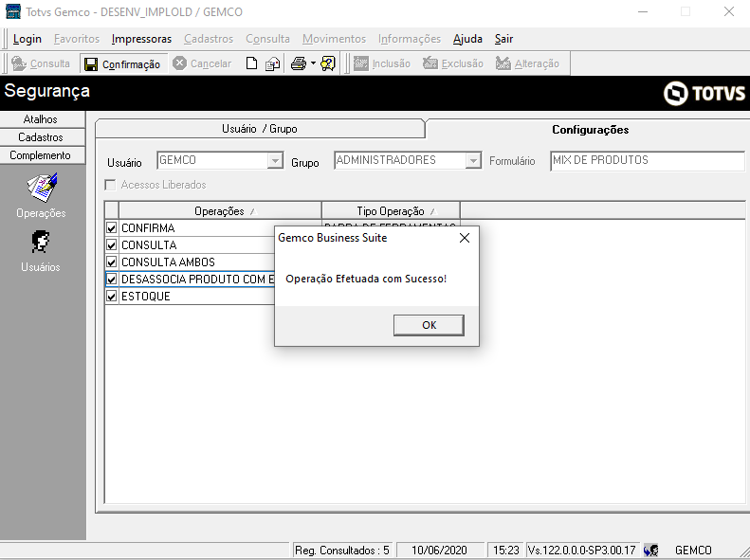Image resolution: width=750 pixels, height=560 pixels.
Task: Uncheck the CONSULTA operation checkbox
Action: 112,245
